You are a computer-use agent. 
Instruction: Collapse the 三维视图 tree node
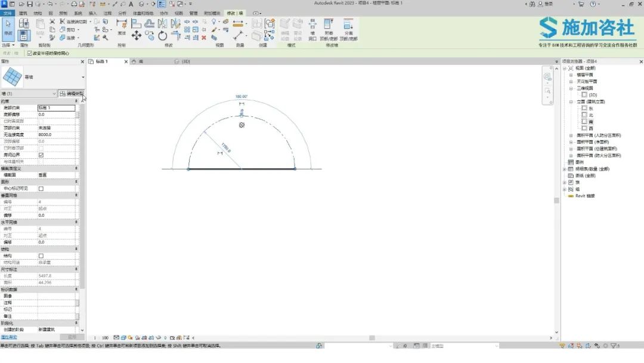pos(571,88)
